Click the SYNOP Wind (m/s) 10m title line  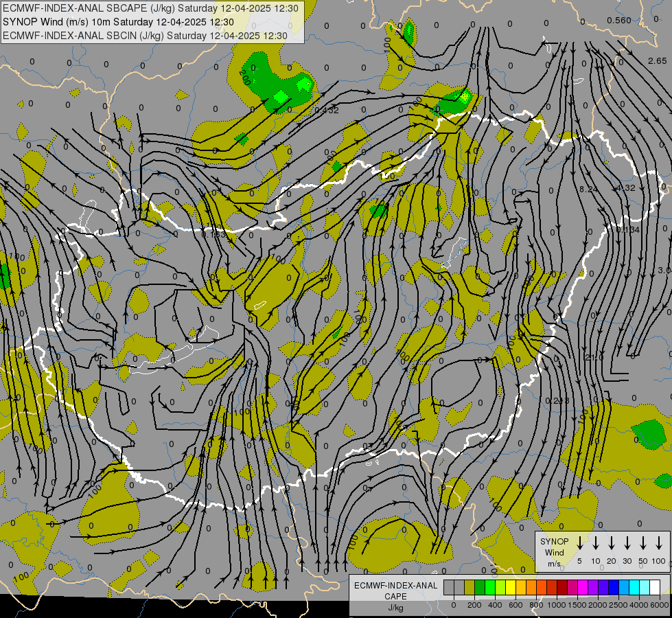[x=118, y=22]
